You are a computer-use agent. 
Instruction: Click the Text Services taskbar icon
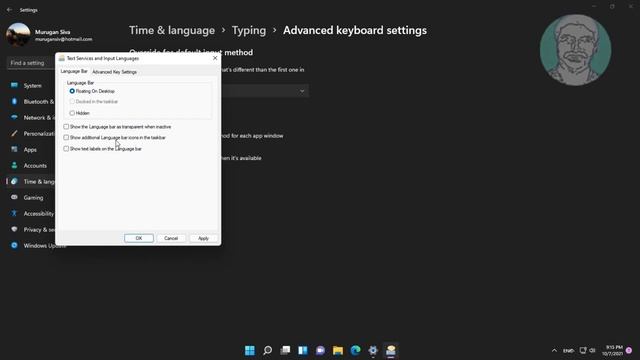point(391,350)
